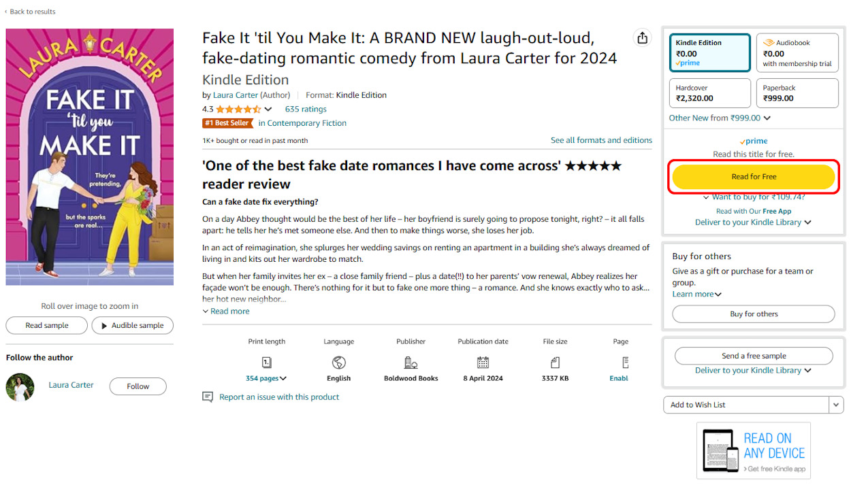
Task: Select the Hardcover format option
Action: pyautogui.click(x=710, y=93)
